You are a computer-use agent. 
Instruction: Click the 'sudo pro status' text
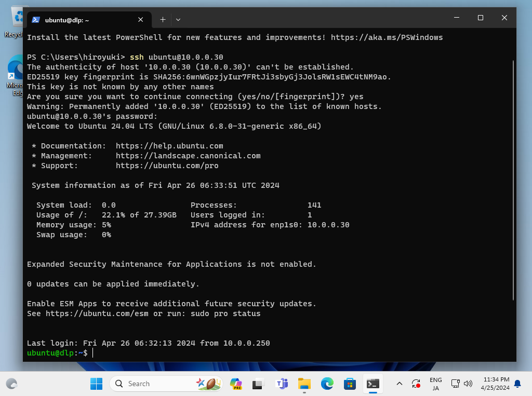point(225,313)
